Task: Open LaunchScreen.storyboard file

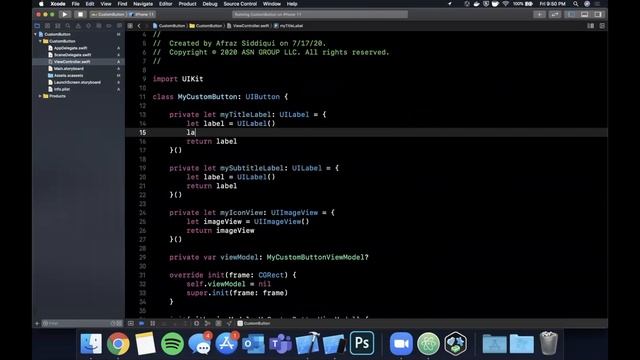Action: (77, 82)
